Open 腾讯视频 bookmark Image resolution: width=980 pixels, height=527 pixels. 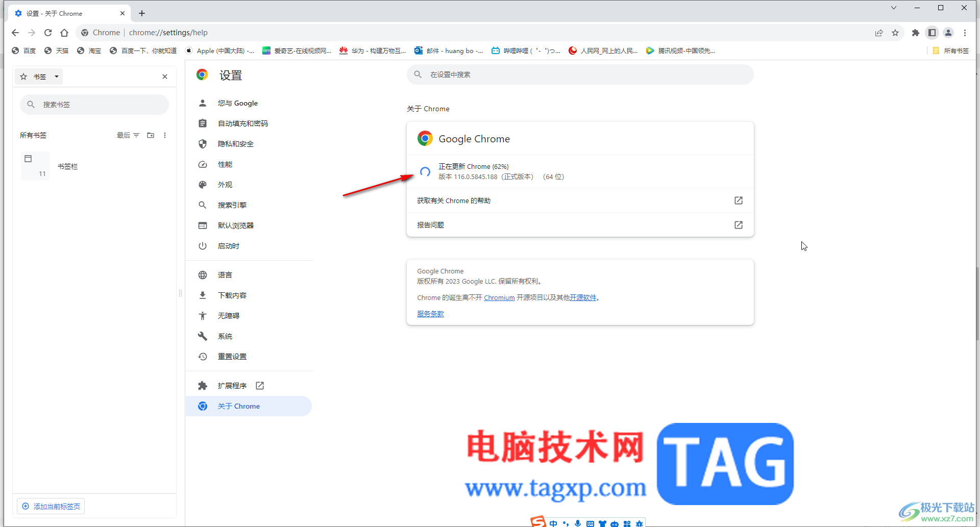click(x=680, y=51)
